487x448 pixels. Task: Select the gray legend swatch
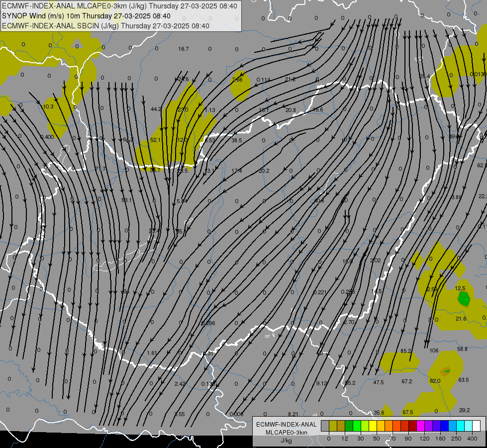(x=325, y=426)
